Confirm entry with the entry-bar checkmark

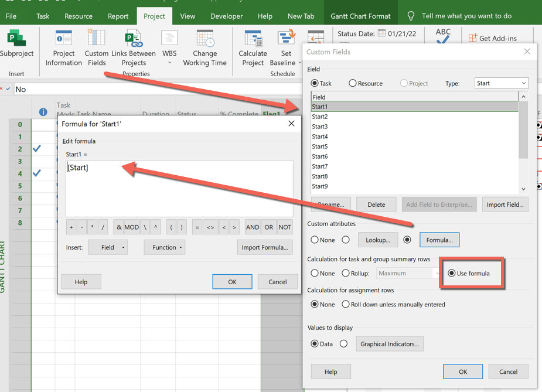pyautogui.click(x=8, y=89)
